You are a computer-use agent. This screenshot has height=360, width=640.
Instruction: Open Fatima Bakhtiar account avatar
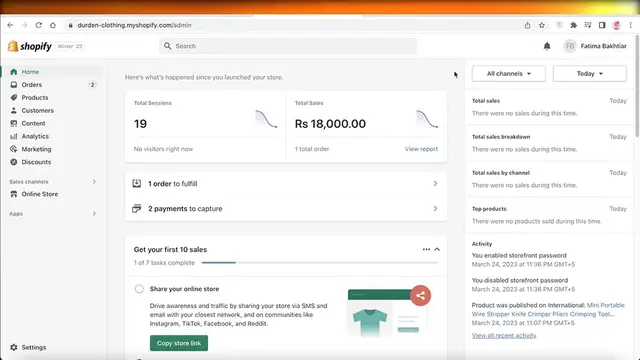click(570, 46)
